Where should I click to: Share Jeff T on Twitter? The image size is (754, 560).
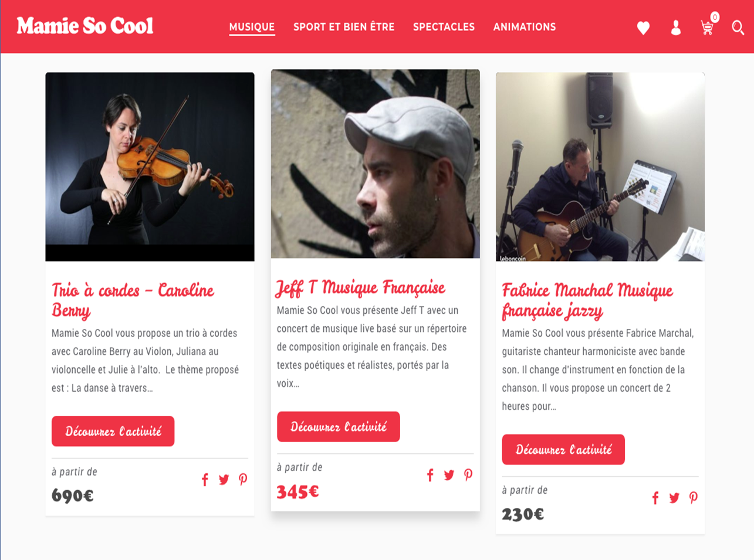point(449,475)
